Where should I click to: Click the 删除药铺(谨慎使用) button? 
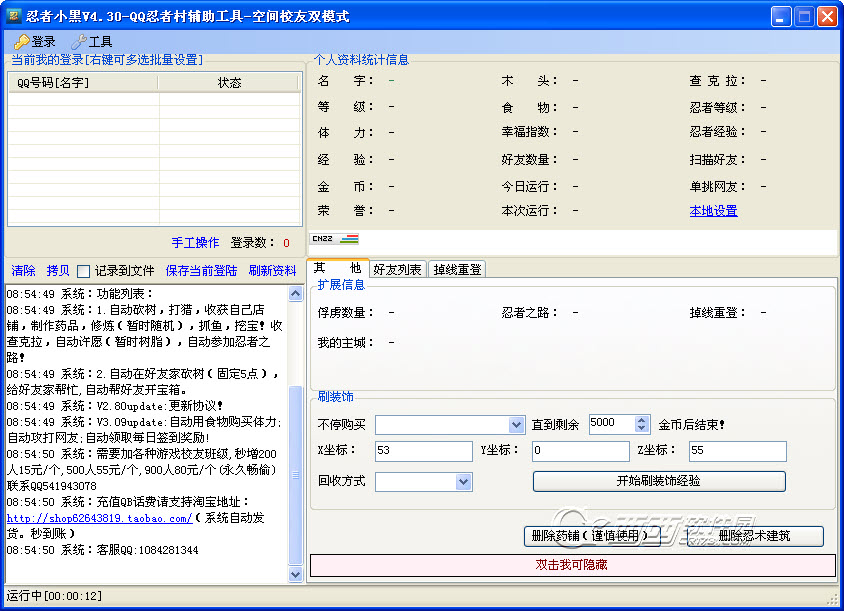(x=593, y=536)
